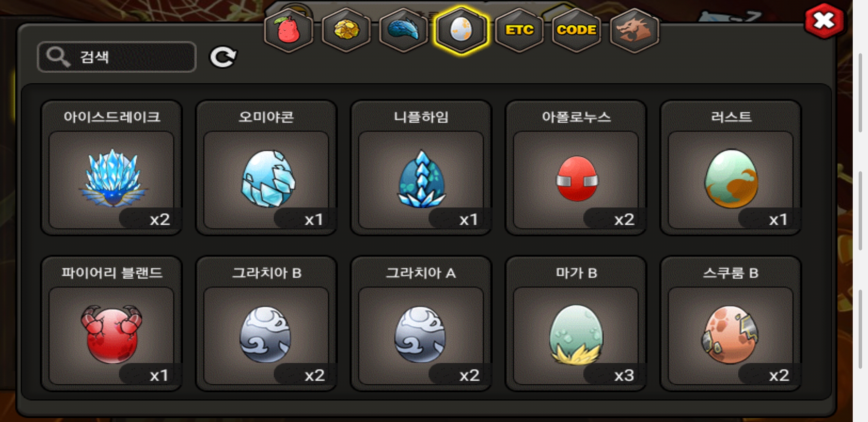Click the refresh arrow icon
Viewport: 868px width, 422px height.
tap(223, 57)
